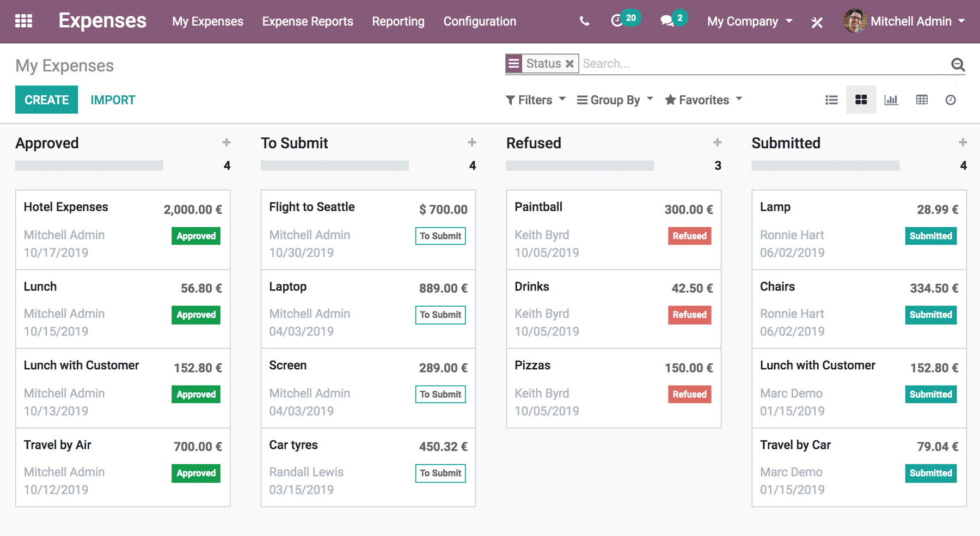Image resolution: width=980 pixels, height=536 pixels.
Task: Open the Favorites dropdown
Action: (x=703, y=100)
